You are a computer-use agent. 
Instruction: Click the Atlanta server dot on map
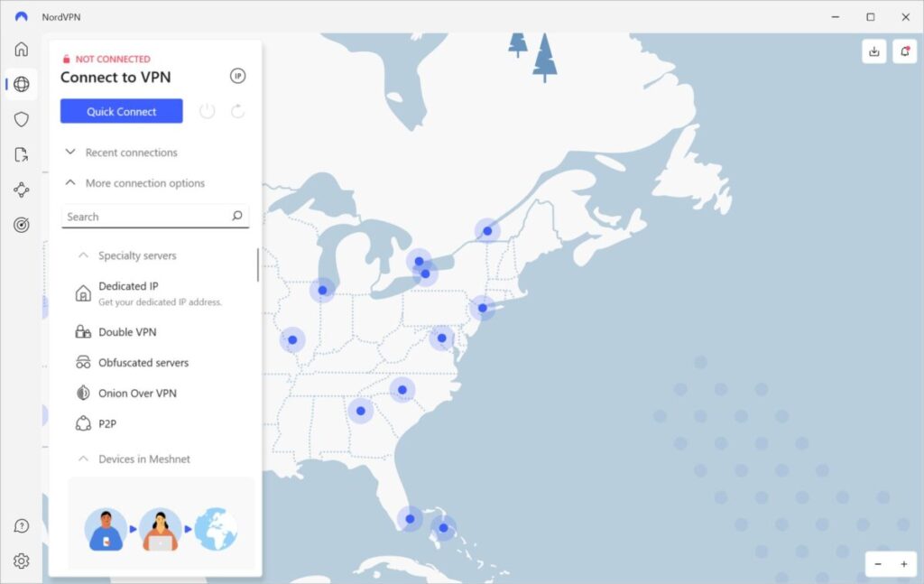point(361,411)
